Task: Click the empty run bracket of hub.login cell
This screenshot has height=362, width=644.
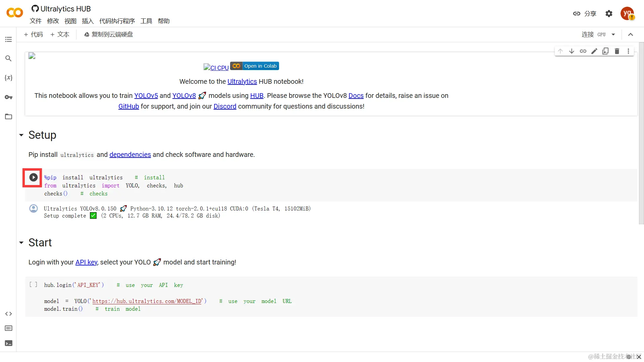Action: pyautogui.click(x=33, y=285)
